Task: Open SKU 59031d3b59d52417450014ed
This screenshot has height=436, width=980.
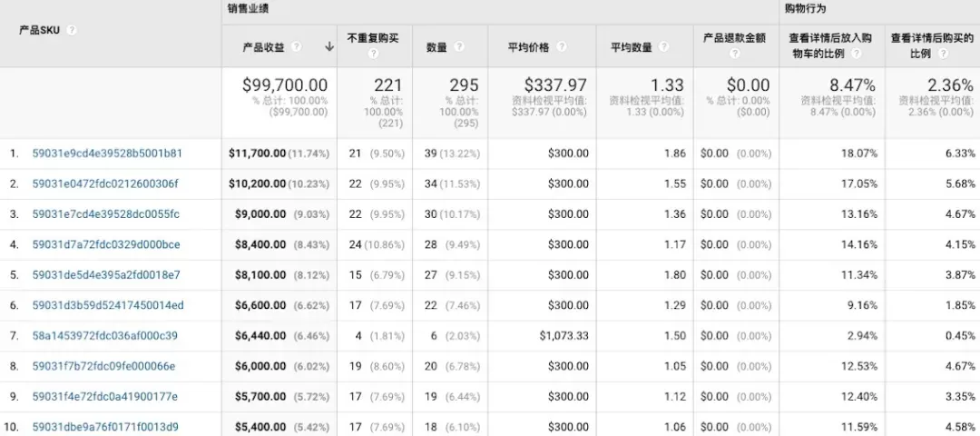Action: [108, 305]
